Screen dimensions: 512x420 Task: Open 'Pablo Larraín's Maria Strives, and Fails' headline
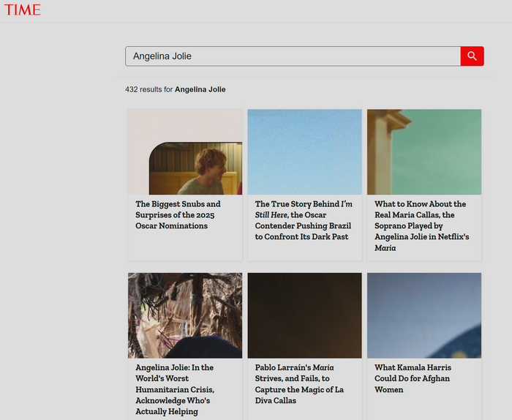coord(299,383)
